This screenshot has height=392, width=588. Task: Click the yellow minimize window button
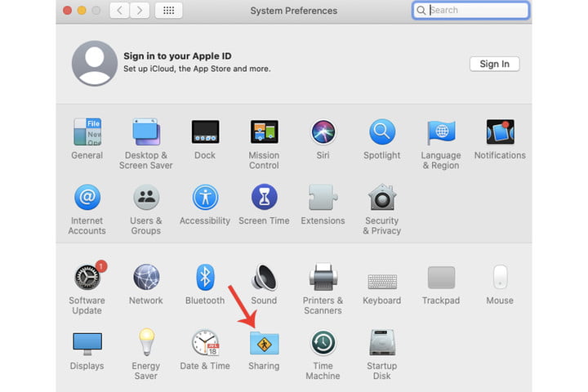click(82, 11)
